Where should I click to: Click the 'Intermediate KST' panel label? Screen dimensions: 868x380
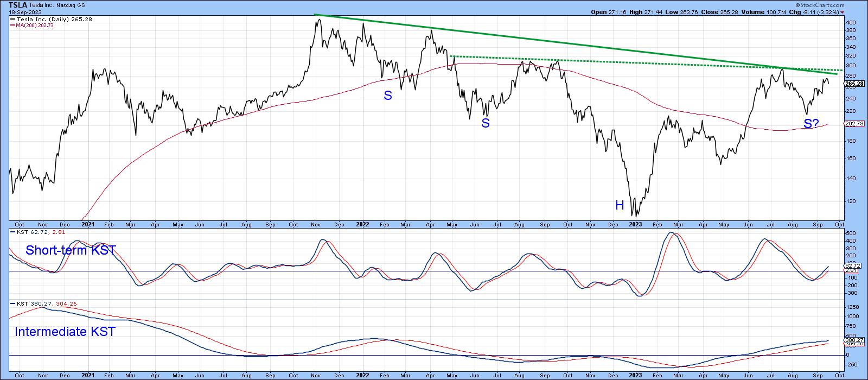(65, 332)
